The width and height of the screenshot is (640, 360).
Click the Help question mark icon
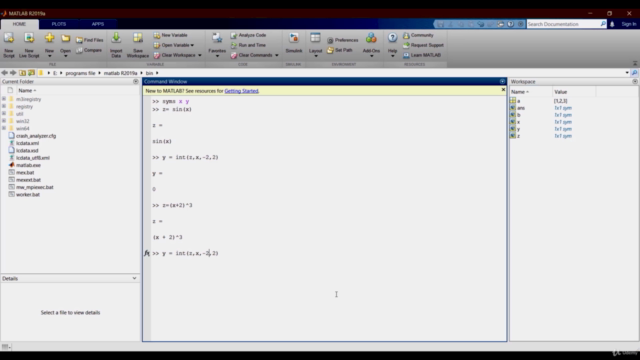392,38
